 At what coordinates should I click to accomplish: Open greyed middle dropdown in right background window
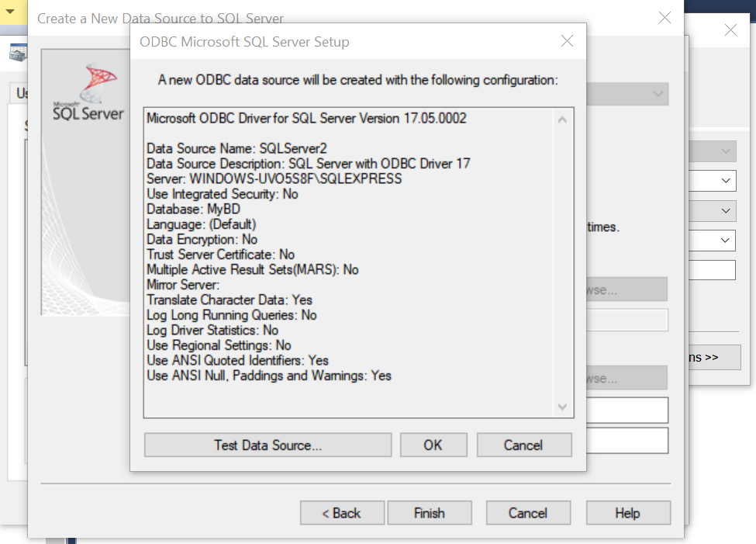point(712,211)
